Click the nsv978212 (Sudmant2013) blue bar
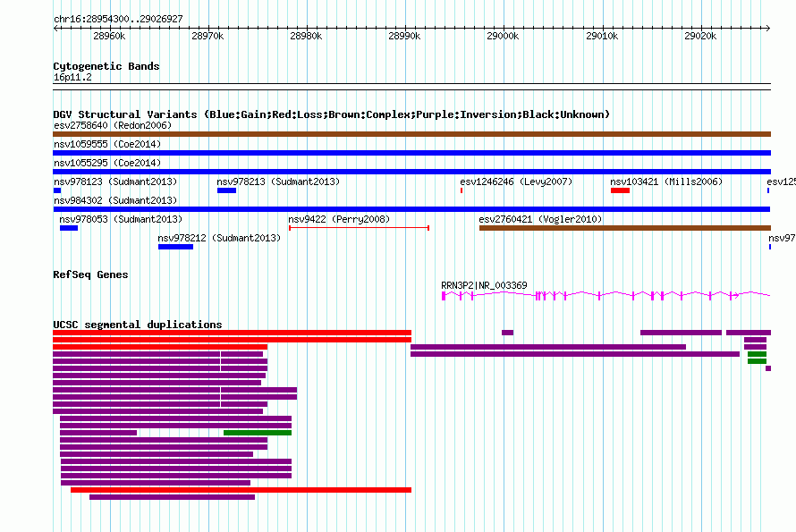This screenshot has width=796, height=532. [x=175, y=247]
